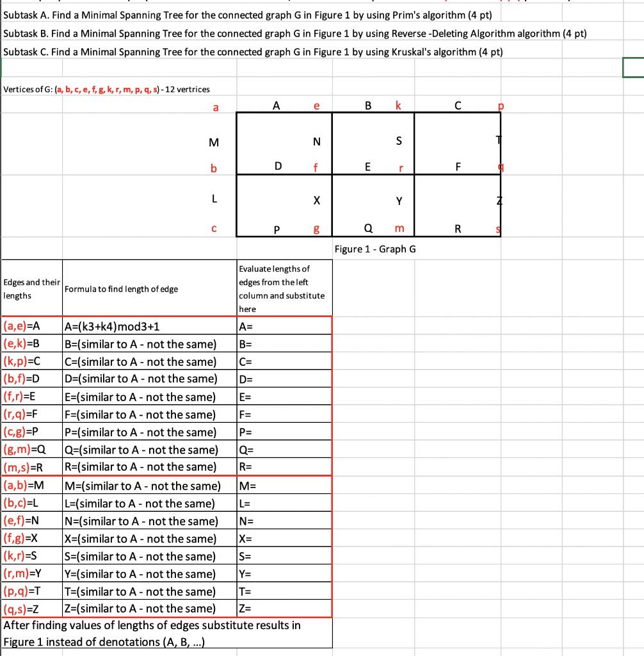
Task: Select the cell '(f,g)=X'
Action: 32,538
